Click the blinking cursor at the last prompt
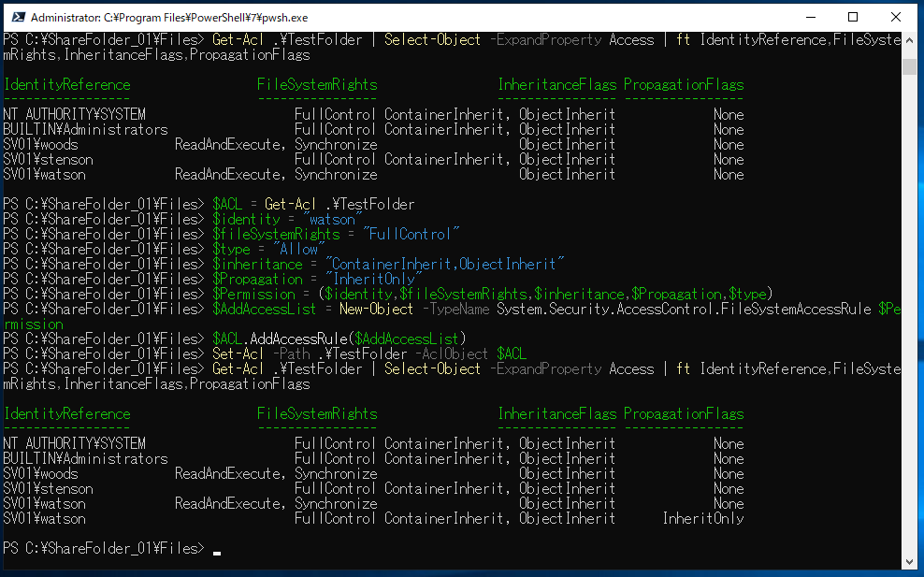This screenshot has height=577, width=924. tap(217, 552)
